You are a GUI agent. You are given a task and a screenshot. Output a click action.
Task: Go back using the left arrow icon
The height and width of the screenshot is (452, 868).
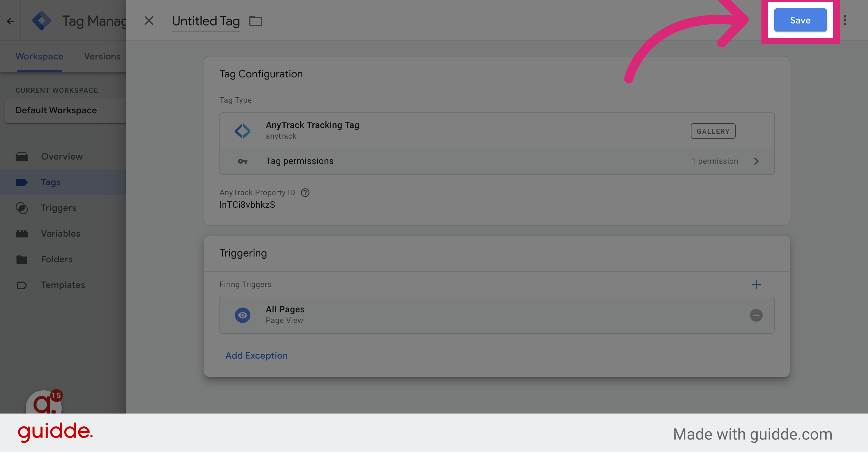[x=11, y=21]
